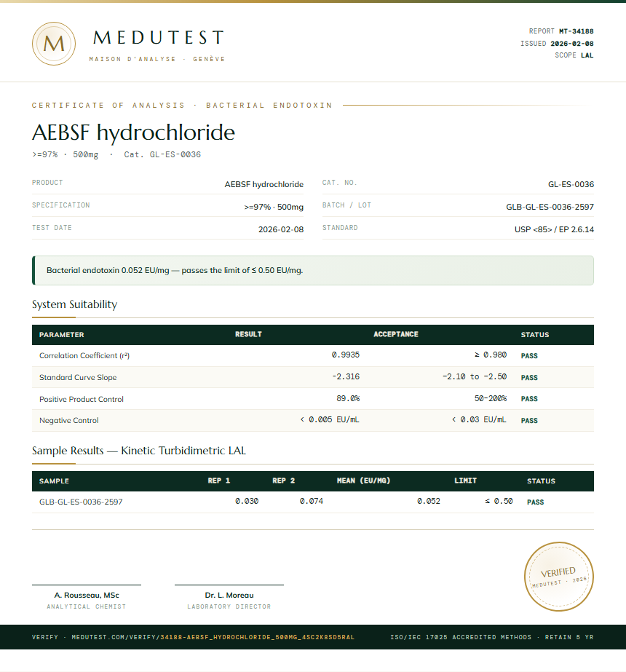Select acceptance value ≥ 0.980
The width and height of the screenshot is (626, 672).
(x=491, y=355)
